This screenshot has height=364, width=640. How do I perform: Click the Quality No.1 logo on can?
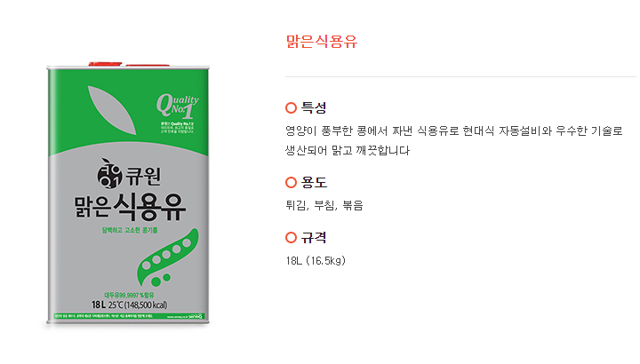coord(178,106)
